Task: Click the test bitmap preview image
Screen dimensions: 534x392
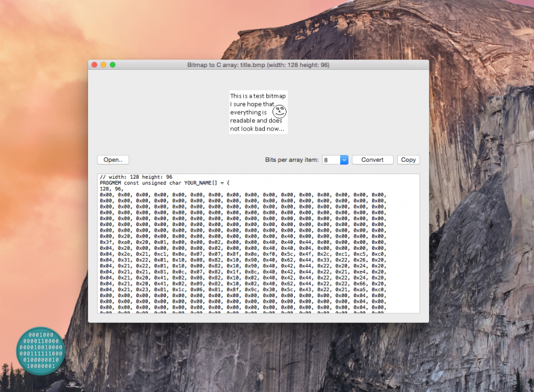Action: 258,112
